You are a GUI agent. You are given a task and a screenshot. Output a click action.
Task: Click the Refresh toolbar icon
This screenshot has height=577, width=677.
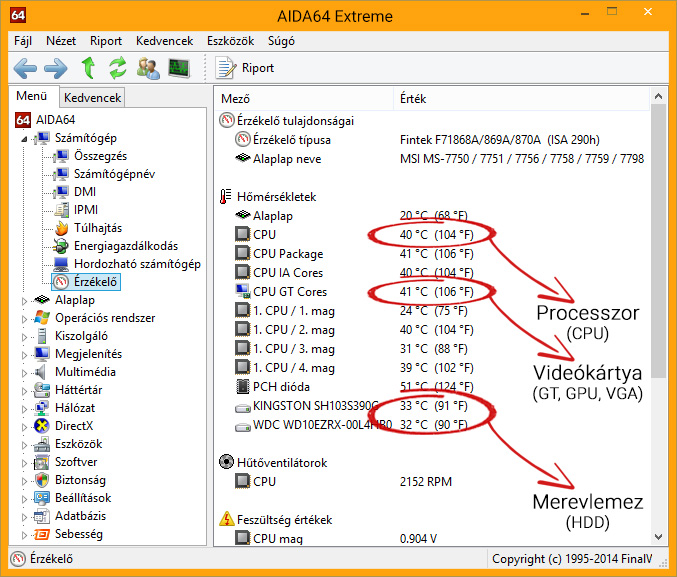click(x=118, y=68)
